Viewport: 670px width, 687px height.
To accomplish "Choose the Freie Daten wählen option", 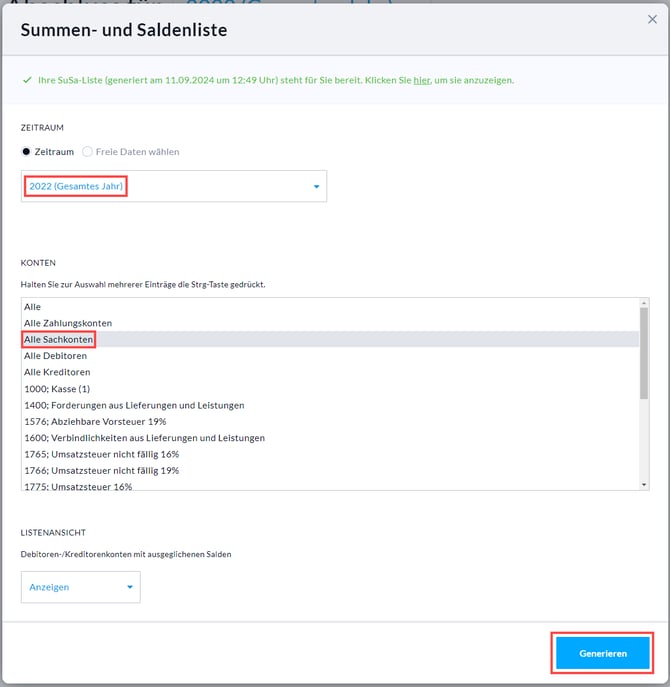I will 88,151.
